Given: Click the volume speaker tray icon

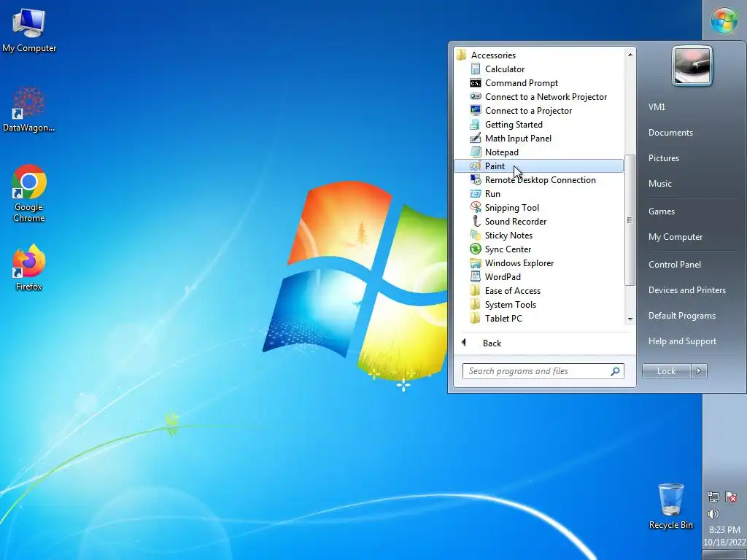Looking at the screenshot, I should tap(713, 514).
